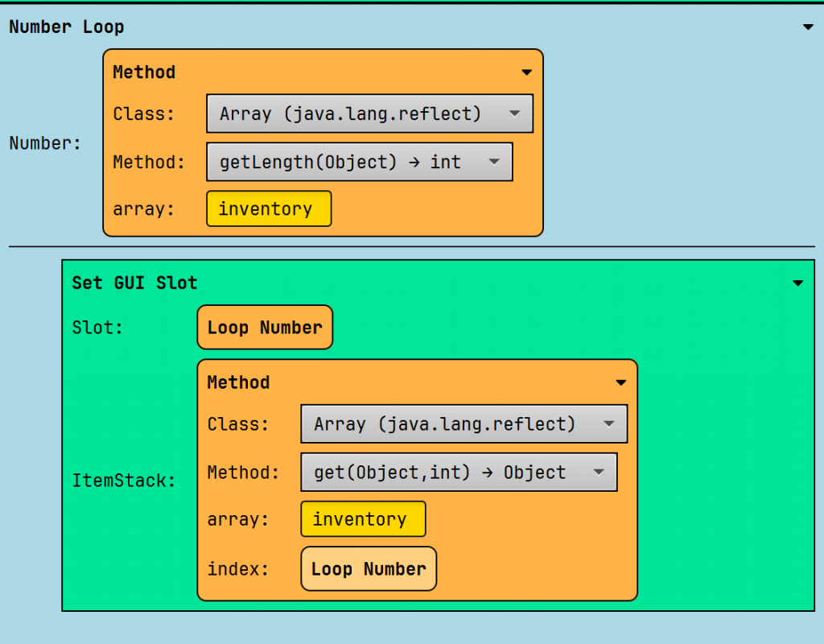Select the inventory variable under getLength method

(x=269, y=209)
